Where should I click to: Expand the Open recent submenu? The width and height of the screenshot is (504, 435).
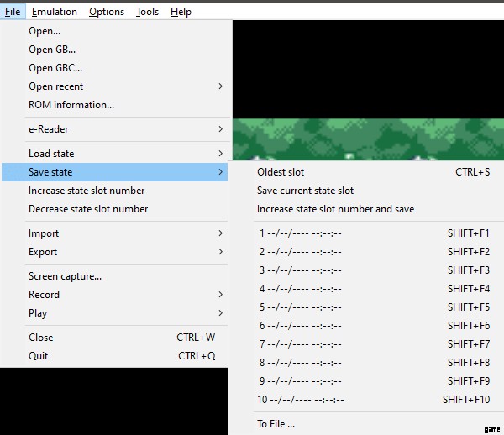click(56, 86)
